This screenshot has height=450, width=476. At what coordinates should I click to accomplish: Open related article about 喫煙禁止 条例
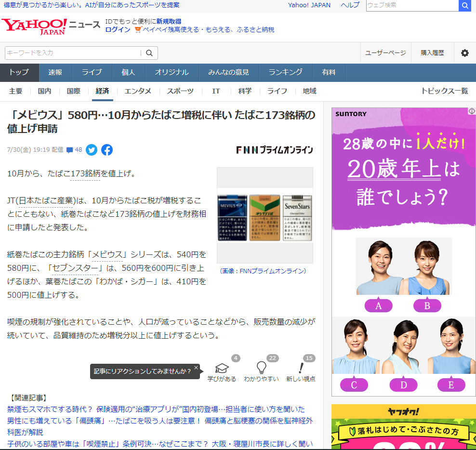159,444
